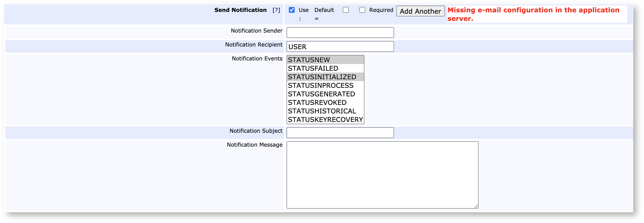Select the STATUSINITIALIZED event option
644x223 pixels.
point(325,77)
